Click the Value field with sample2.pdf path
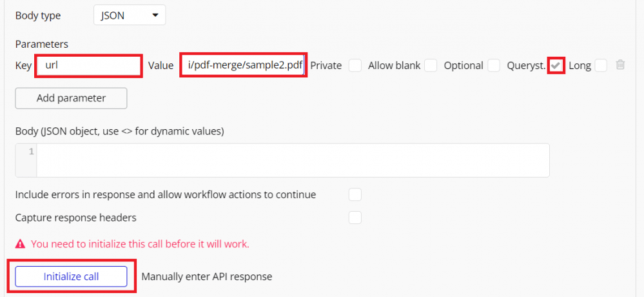 (x=243, y=66)
